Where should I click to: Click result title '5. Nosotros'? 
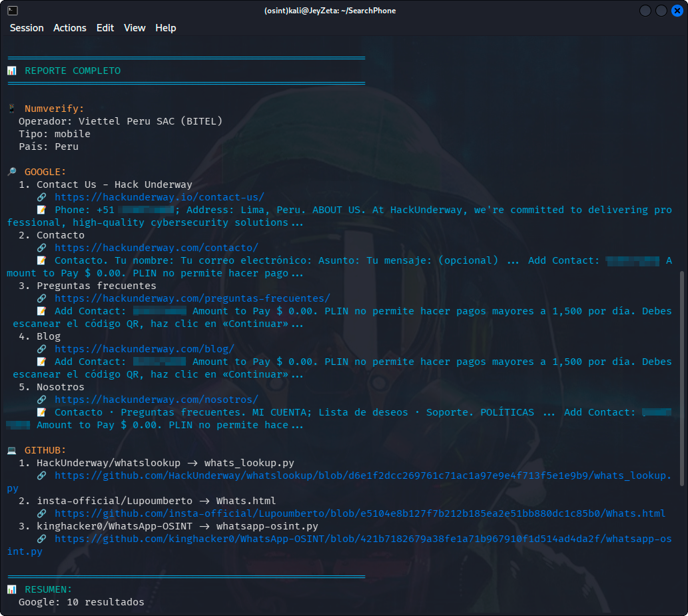click(x=51, y=387)
